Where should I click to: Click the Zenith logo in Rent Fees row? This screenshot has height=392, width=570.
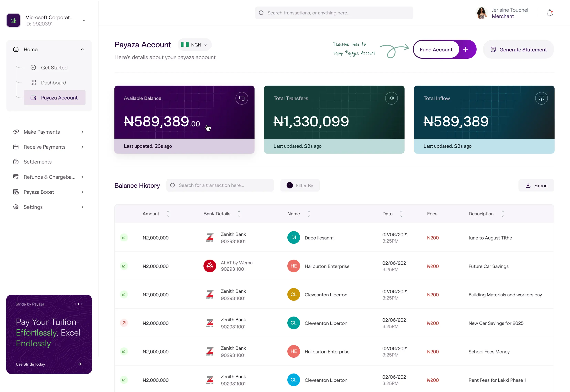pos(209,380)
